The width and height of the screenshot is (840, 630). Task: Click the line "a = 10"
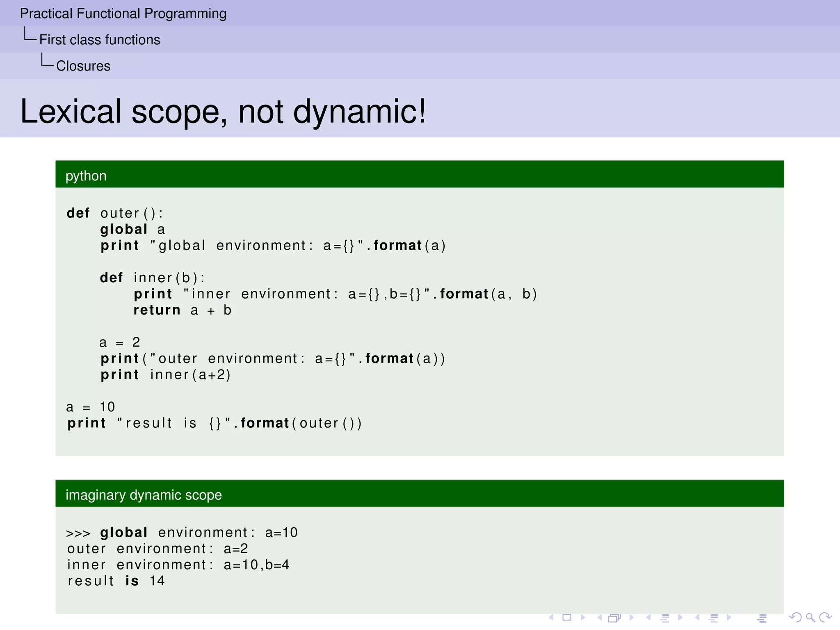[x=91, y=407]
